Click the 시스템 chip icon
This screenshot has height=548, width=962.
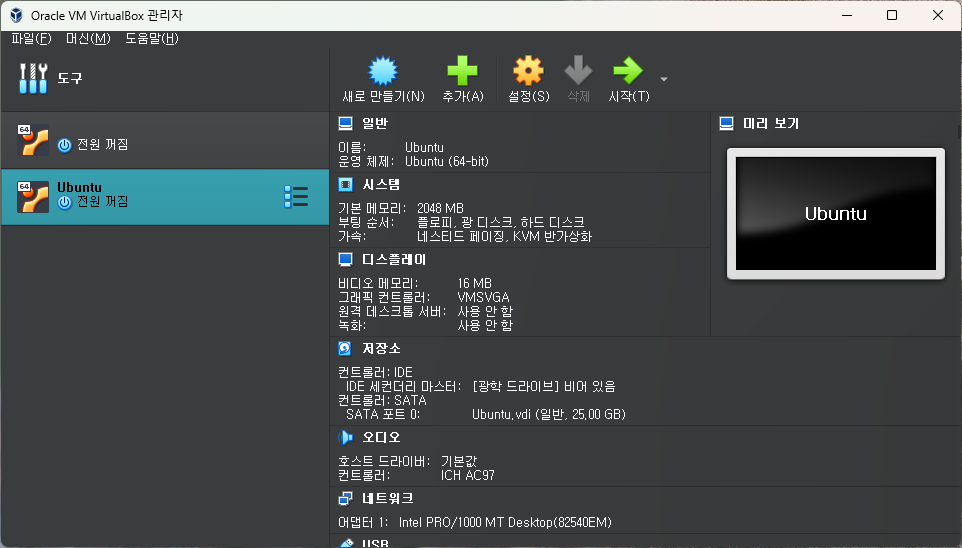(x=345, y=184)
